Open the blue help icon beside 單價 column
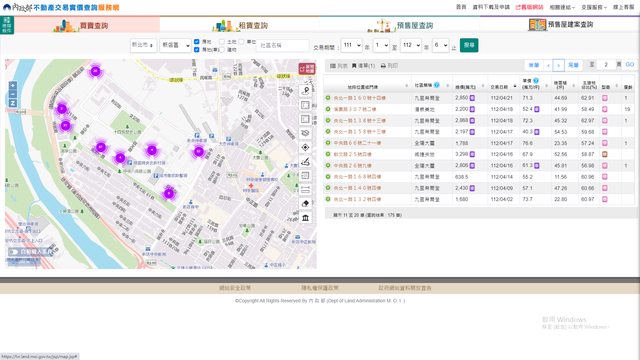 click(x=536, y=80)
